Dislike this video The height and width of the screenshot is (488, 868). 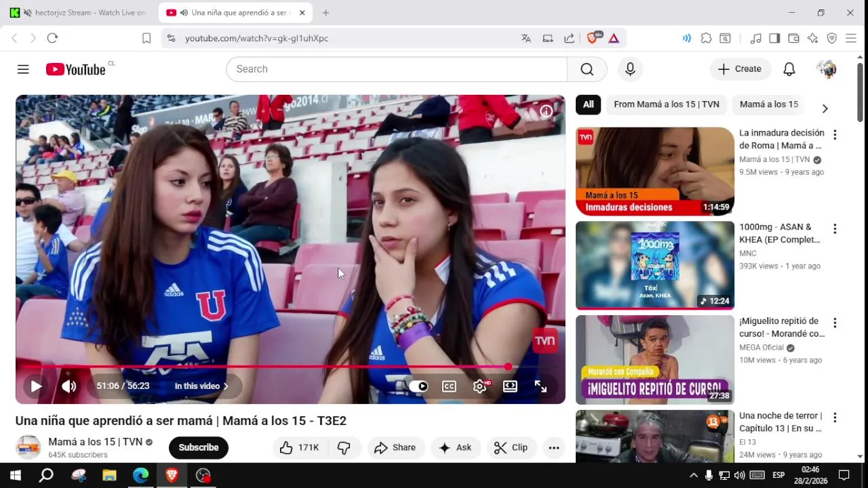[344, 447]
